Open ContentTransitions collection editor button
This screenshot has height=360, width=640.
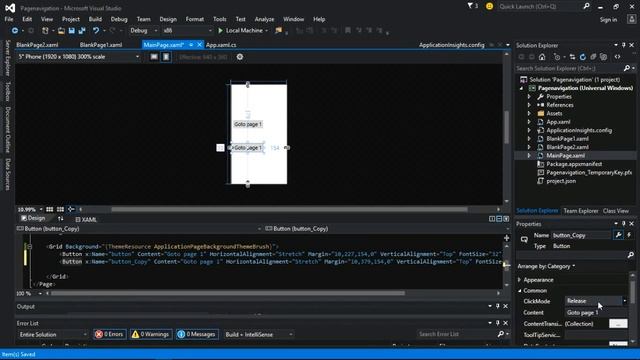(618, 324)
